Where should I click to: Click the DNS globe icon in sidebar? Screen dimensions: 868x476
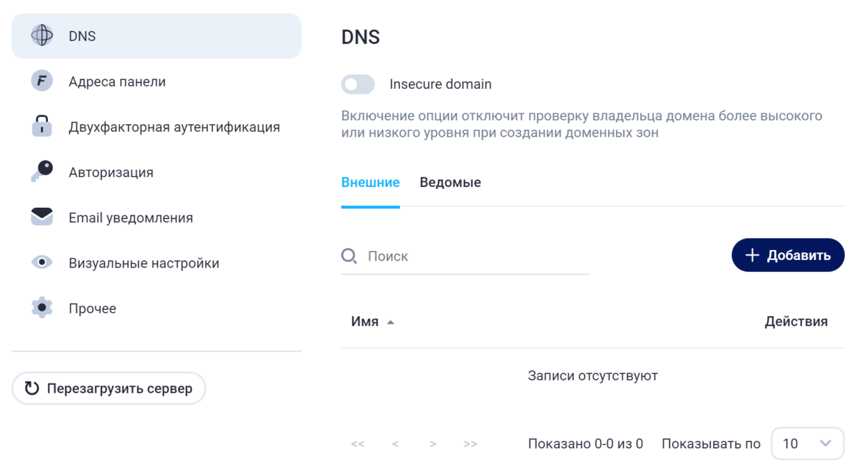click(42, 35)
